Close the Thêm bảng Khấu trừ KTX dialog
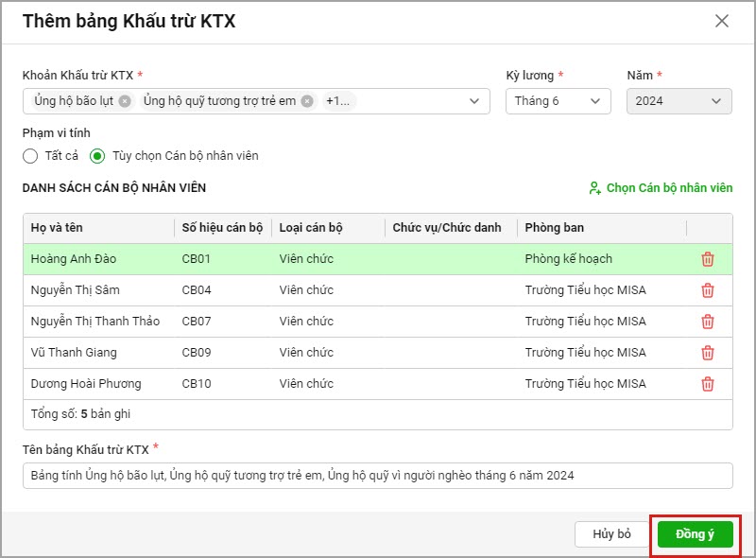 pos(722,21)
